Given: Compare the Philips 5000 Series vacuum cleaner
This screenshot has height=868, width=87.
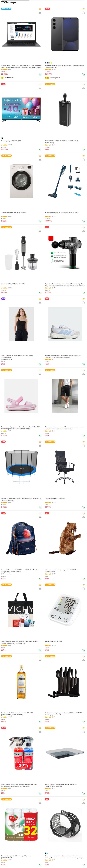Looking at the screenshot, I should pos(84,160).
